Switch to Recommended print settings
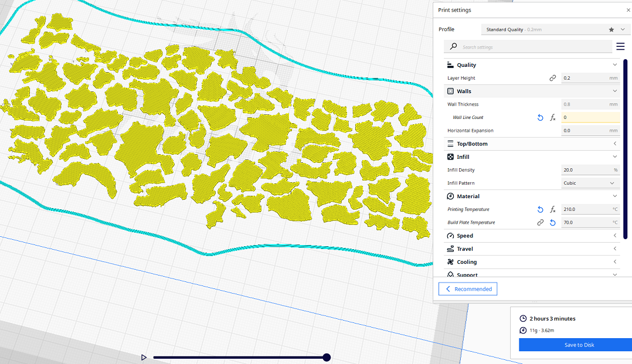The width and height of the screenshot is (632, 364). click(468, 289)
